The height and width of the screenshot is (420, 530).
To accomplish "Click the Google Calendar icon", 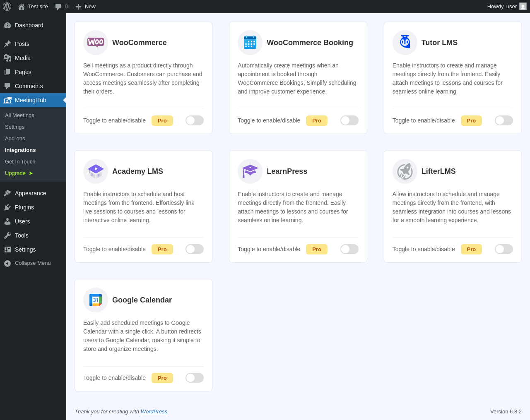I will click(x=96, y=300).
